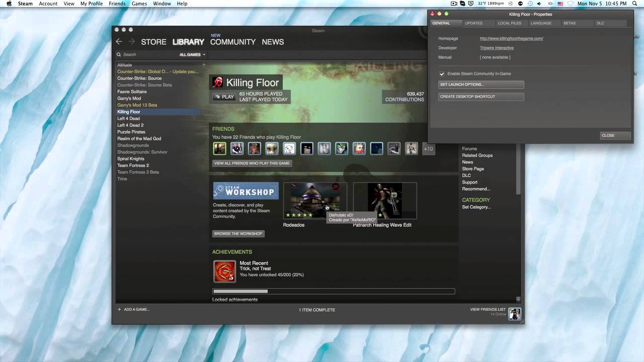Click CREATE DESKTOP SHORTCUT button
This screenshot has height=362, width=644.
[x=481, y=97]
